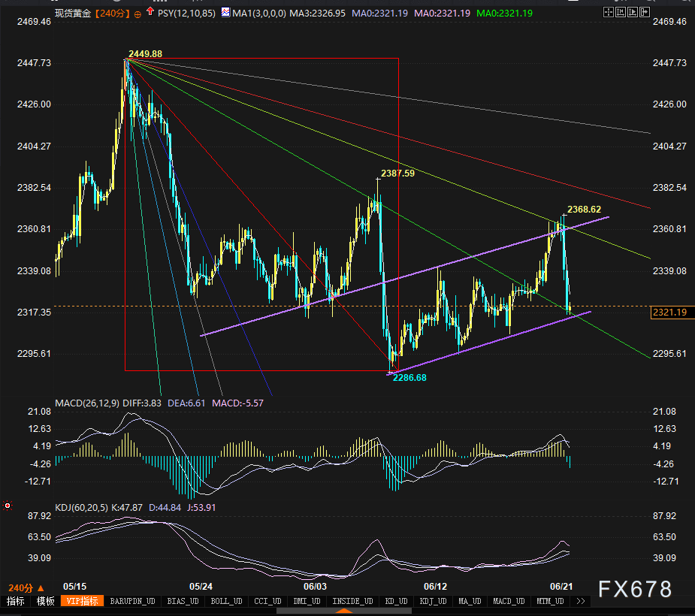
Task: Select the BOLL_UD indicator tab
Action: click(x=226, y=601)
